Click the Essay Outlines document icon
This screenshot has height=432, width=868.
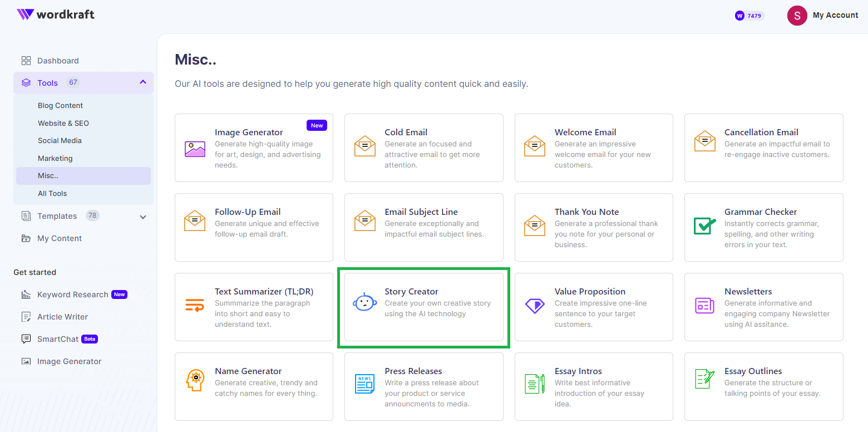[704, 380]
